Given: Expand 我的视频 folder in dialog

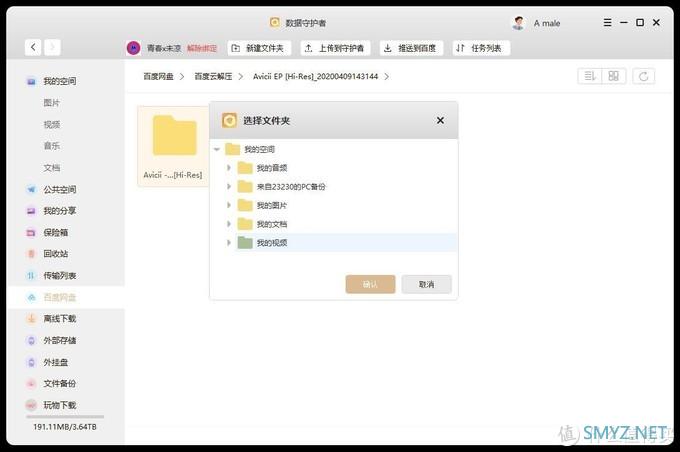Looking at the screenshot, I should pyautogui.click(x=229, y=242).
